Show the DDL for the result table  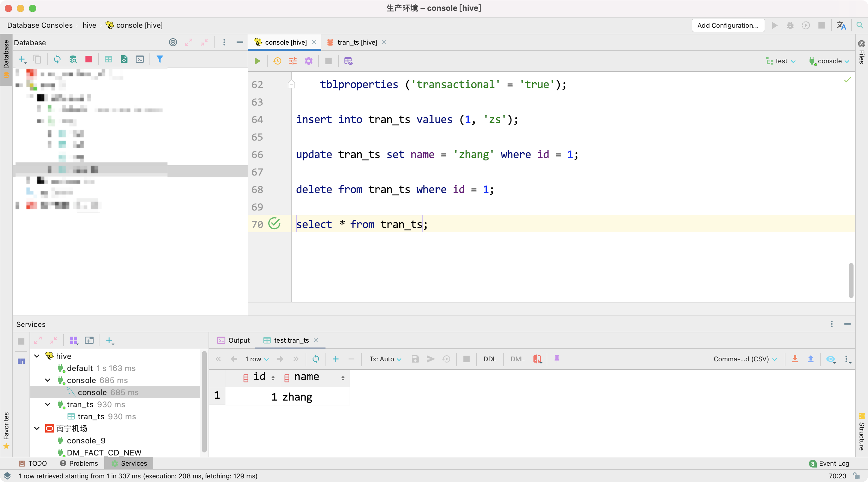(489, 359)
